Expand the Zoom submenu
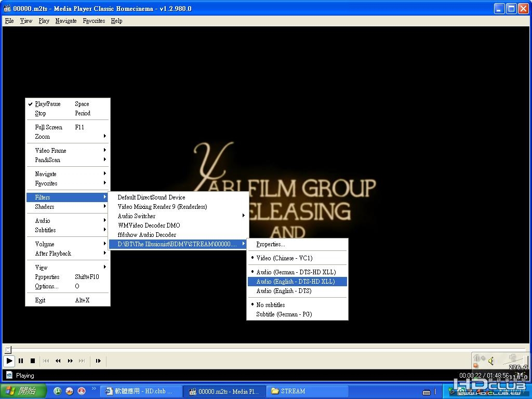This screenshot has width=532, height=399. (x=68, y=137)
